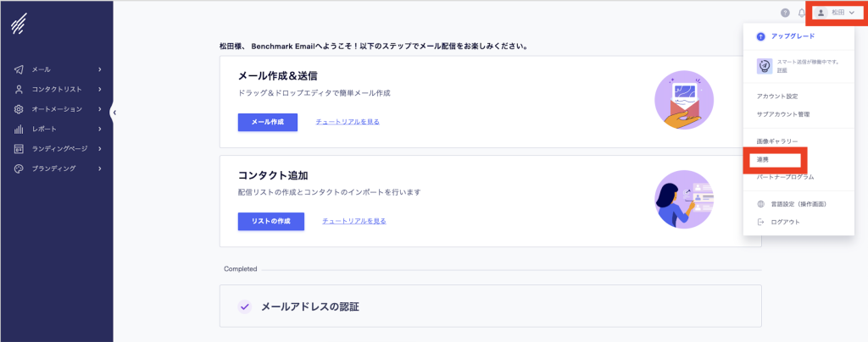Open アカウント設定 in account menu
Viewport: 868px width, 342px height.
[x=776, y=97]
